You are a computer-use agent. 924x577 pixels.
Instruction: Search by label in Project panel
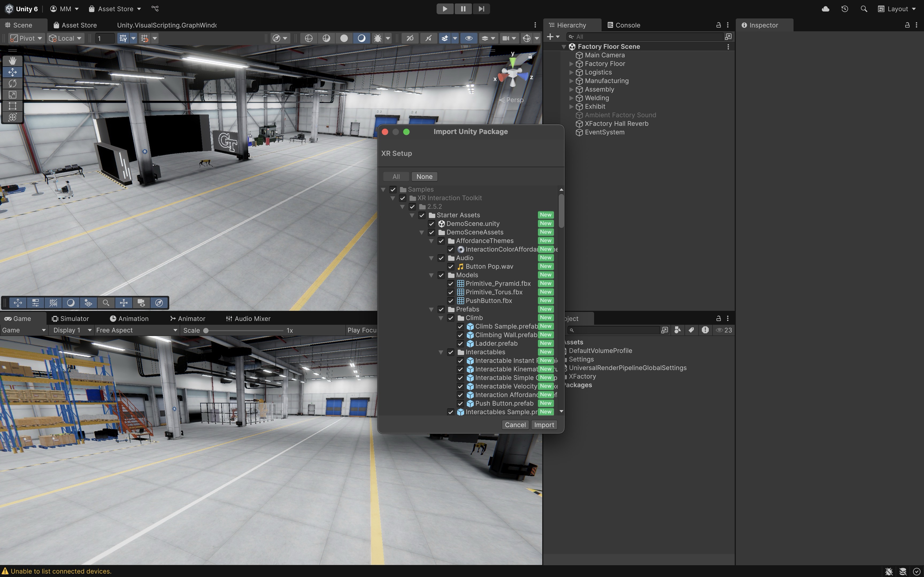pyautogui.click(x=691, y=330)
